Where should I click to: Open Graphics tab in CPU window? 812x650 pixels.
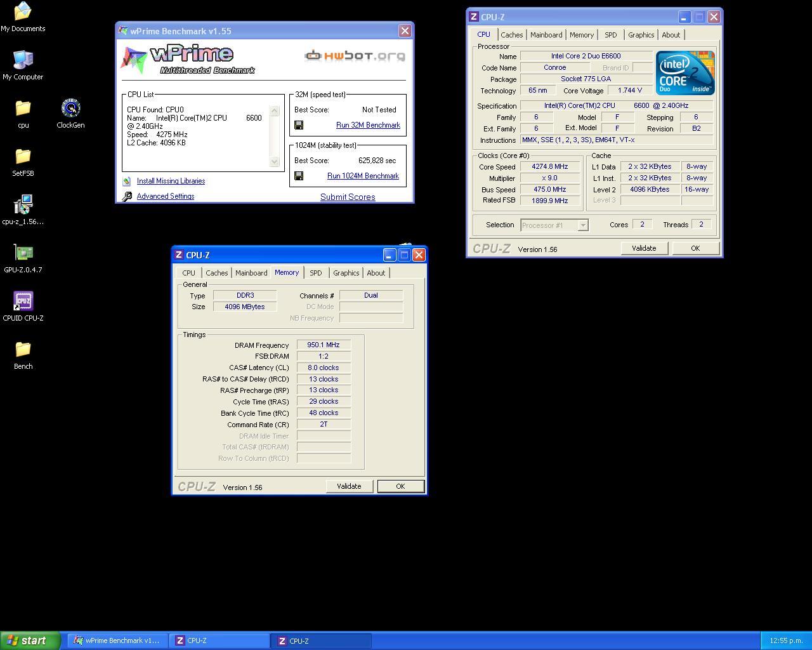tap(641, 35)
